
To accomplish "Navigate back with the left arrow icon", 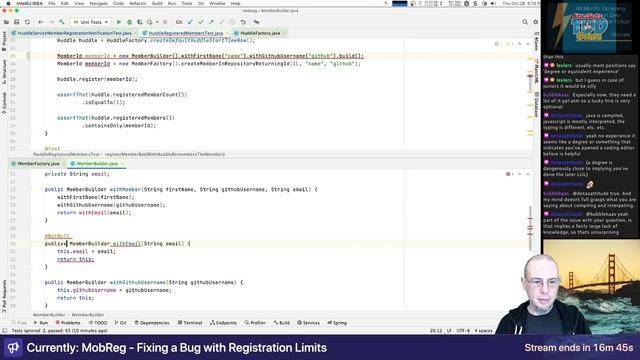I will [41, 22].
